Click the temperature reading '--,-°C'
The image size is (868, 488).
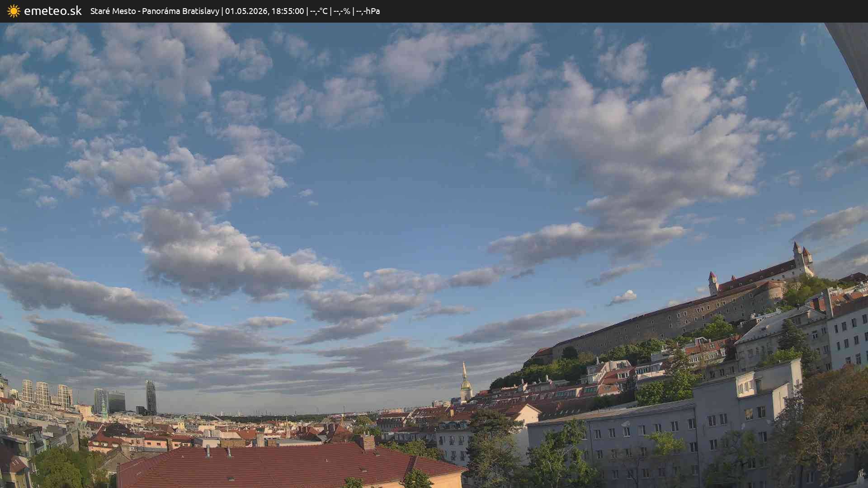point(319,11)
